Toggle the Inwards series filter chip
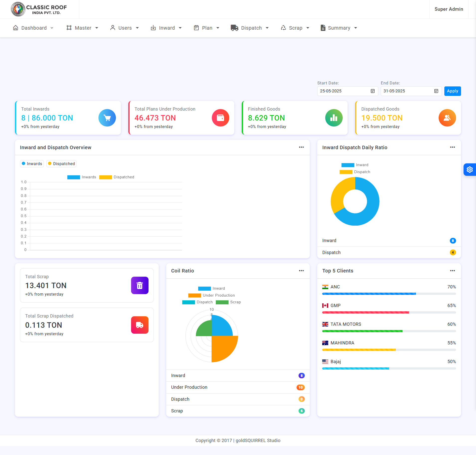 (32, 164)
